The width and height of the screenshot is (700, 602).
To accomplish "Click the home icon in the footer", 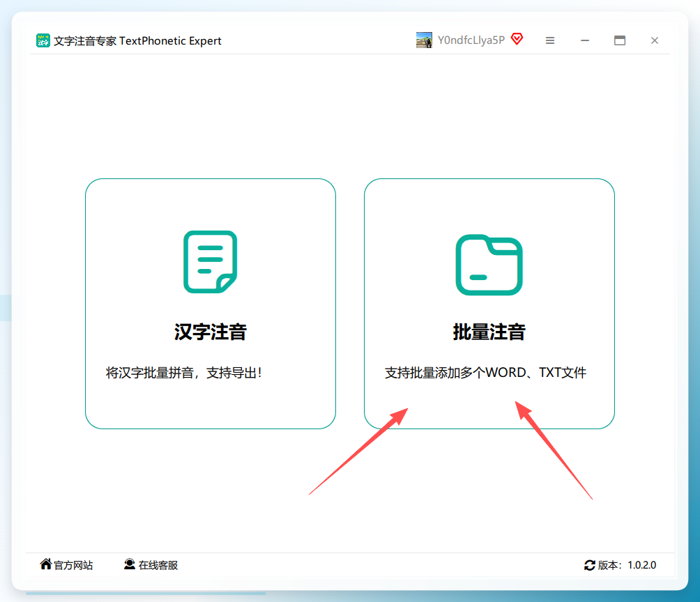I will pos(45,564).
